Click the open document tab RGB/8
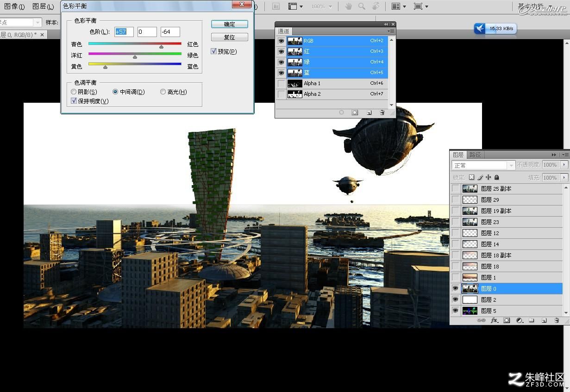Viewport: 570px width, 392px height. (23, 35)
